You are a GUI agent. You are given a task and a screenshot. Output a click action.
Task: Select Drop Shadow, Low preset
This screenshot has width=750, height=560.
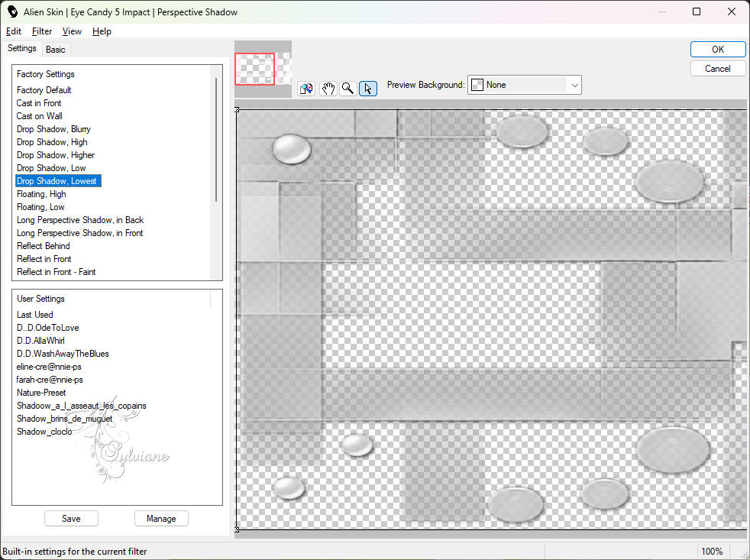(51, 168)
